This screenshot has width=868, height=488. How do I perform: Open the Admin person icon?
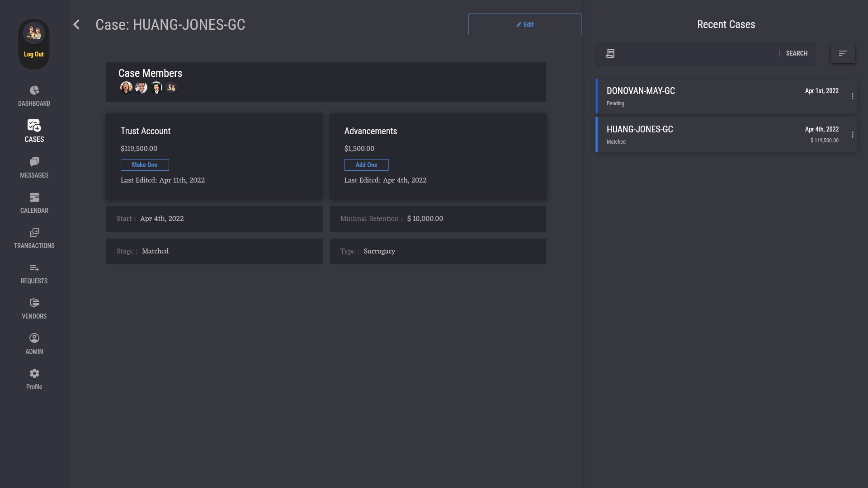(34, 338)
